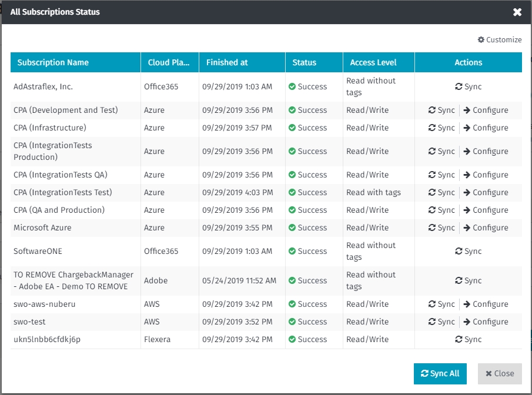Click the Close button at bottom
This screenshot has width=532, height=395.
500,373
